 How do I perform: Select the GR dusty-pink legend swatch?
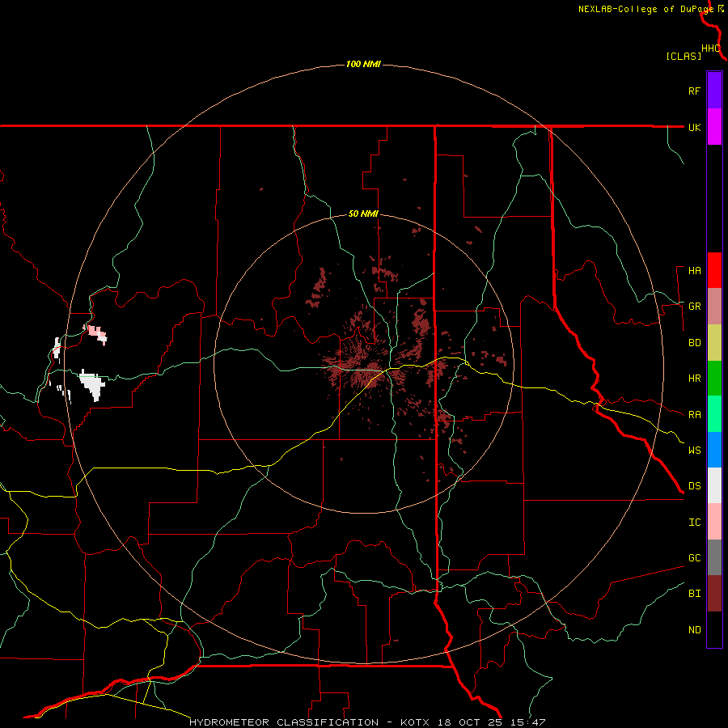(714, 306)
